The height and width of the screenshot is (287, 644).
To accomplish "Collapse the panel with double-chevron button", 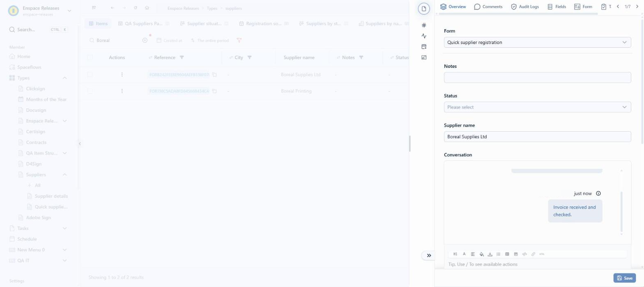I will point(429,255).
